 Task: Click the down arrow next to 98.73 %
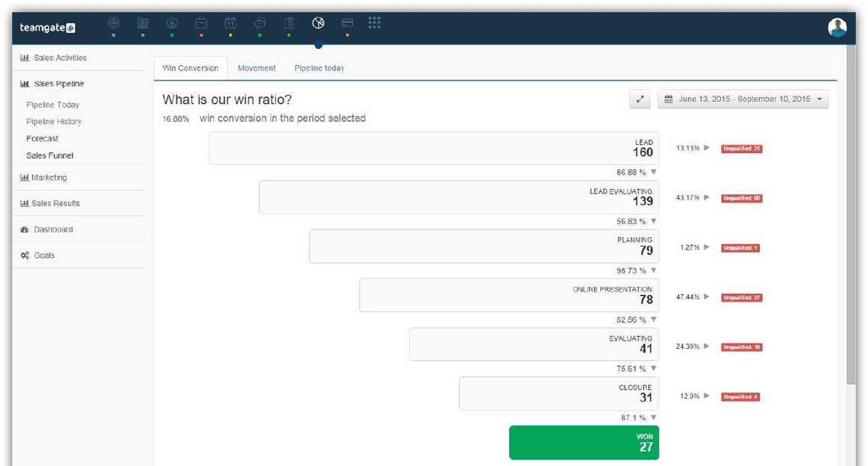pyautogui.click(x=654, y=270)
